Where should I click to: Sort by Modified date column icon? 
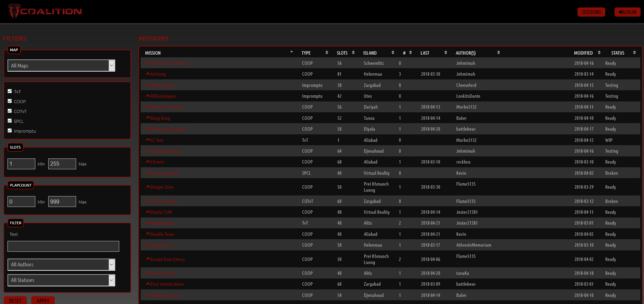click(x=599, y=53)
